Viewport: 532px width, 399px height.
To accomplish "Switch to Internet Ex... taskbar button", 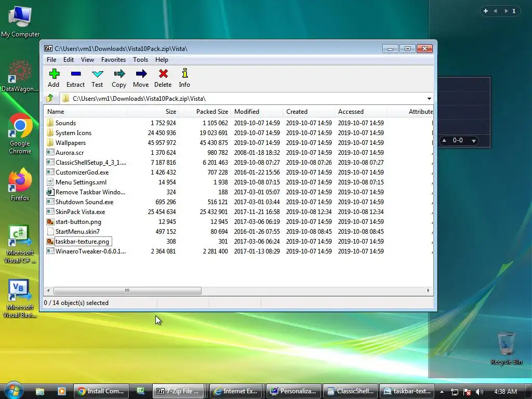I will [x=236, y=391].
